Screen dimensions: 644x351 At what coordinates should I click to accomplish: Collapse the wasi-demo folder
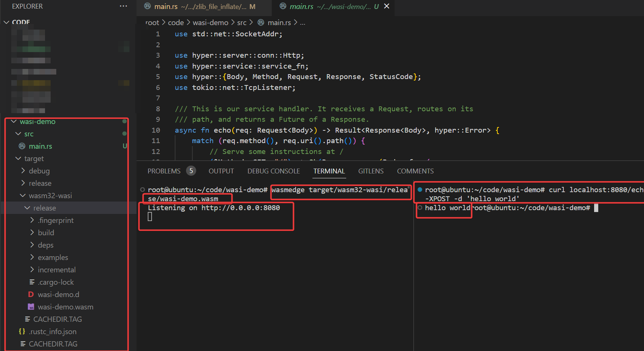pos(14,121)
